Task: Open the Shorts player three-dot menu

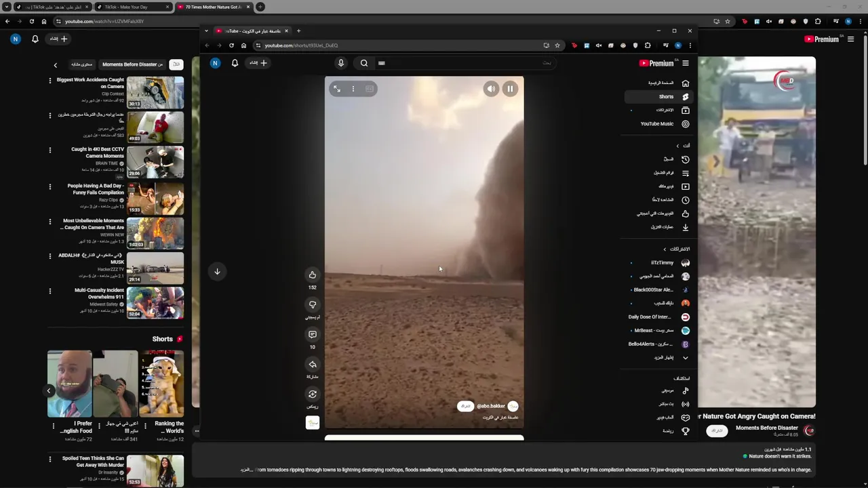Action: pos(353,89)
